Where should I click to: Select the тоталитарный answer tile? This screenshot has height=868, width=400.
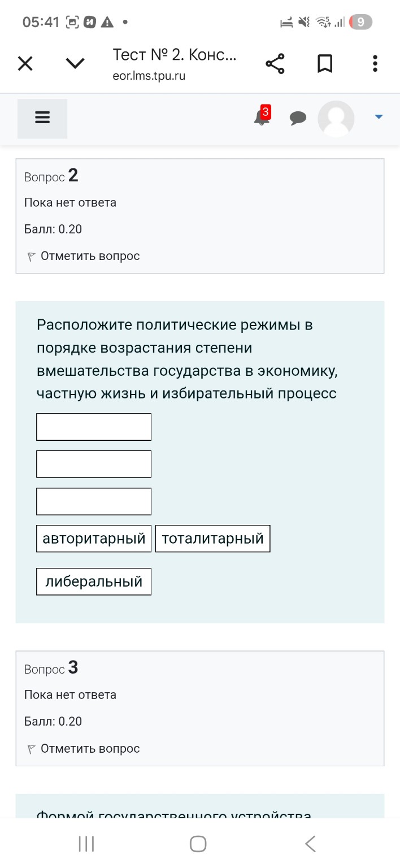212,538
